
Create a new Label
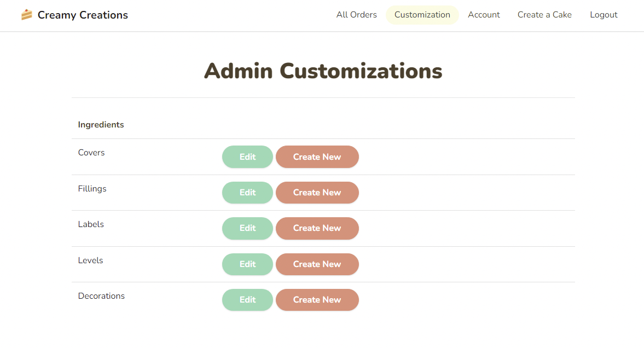(317, 228)
